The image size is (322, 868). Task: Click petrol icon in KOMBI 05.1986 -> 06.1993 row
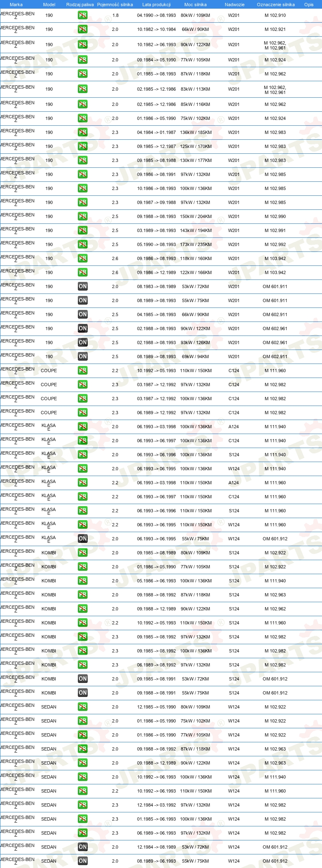[x=83, y=581]
